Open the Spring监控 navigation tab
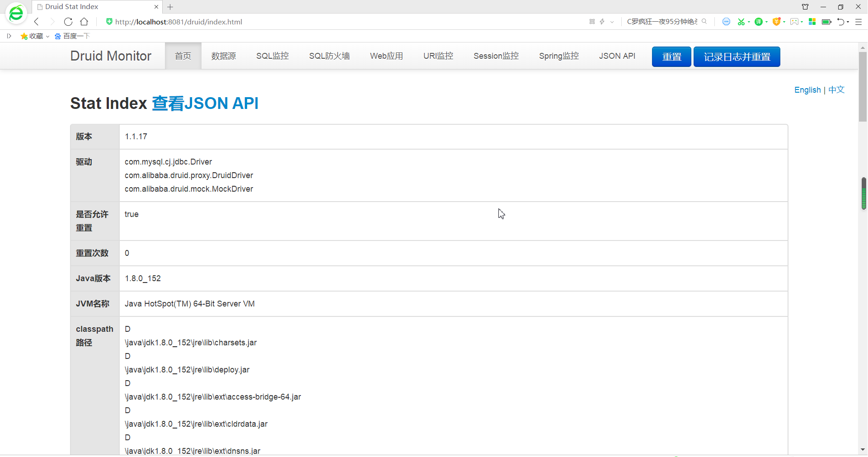The width and height of the screenshot is (868, 457). [559, 56]
